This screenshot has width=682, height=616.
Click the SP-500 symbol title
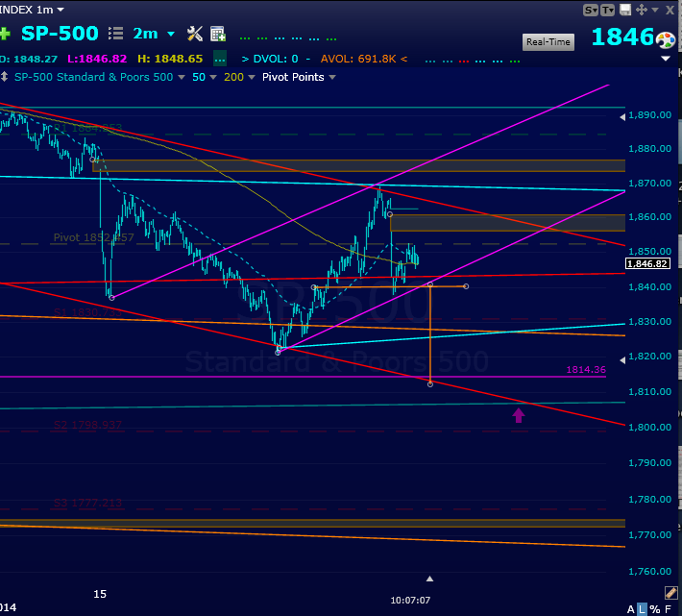[x=60, y=34]
